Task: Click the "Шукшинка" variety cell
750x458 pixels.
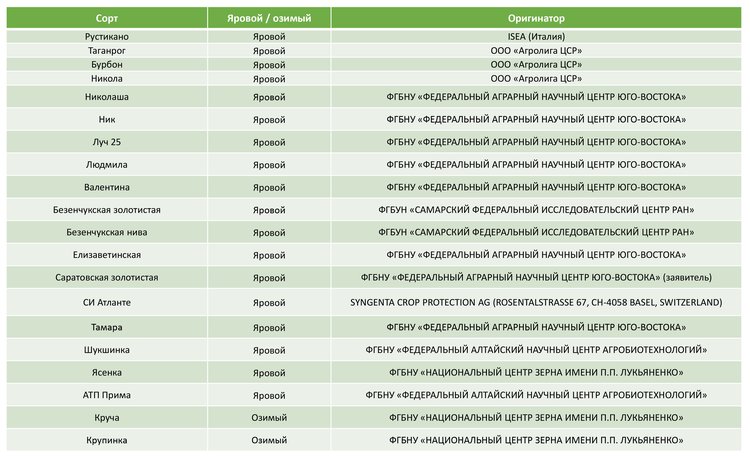Action: [106, 350]
